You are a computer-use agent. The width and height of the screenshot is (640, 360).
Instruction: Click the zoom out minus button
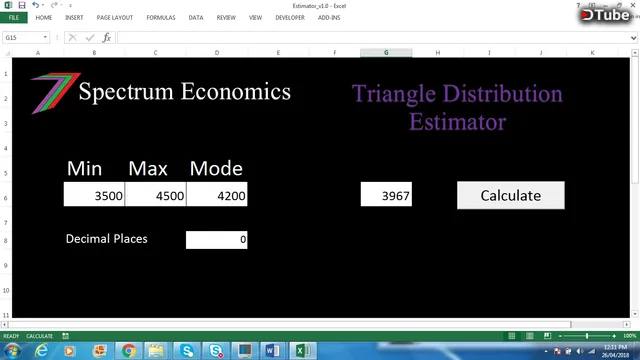click(560, 336)
